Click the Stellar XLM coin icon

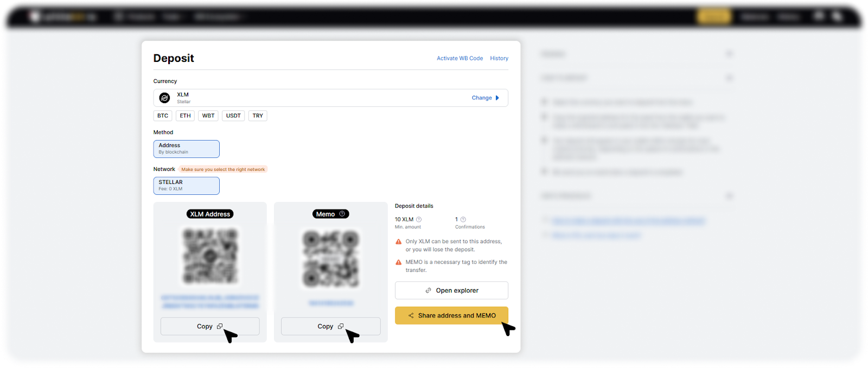pos(164,98)
